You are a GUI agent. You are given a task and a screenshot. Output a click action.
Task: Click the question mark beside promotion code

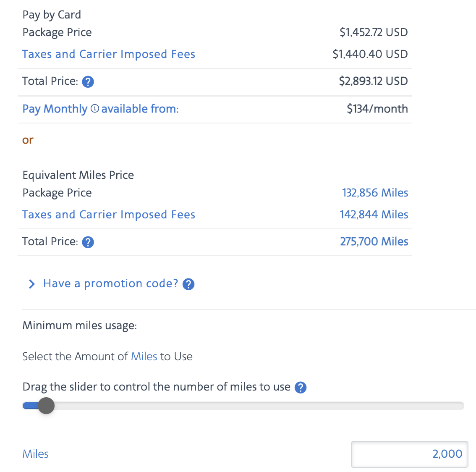188,284
